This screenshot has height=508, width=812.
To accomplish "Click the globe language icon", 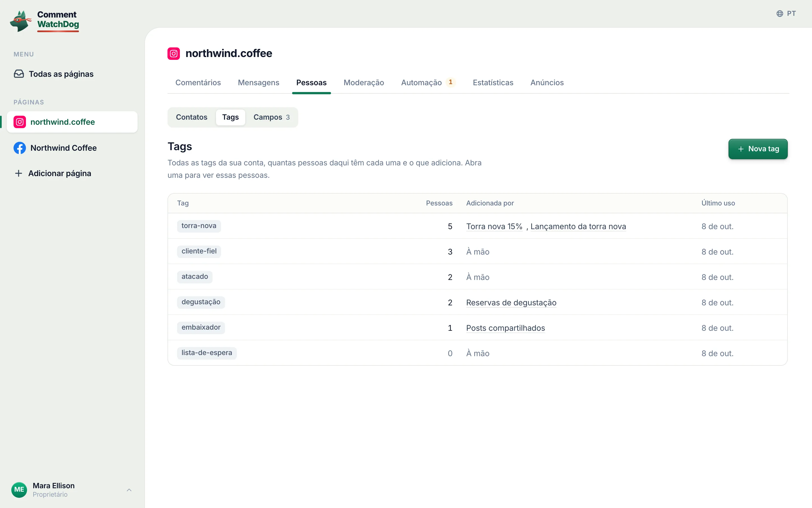I will coord(780,14).
